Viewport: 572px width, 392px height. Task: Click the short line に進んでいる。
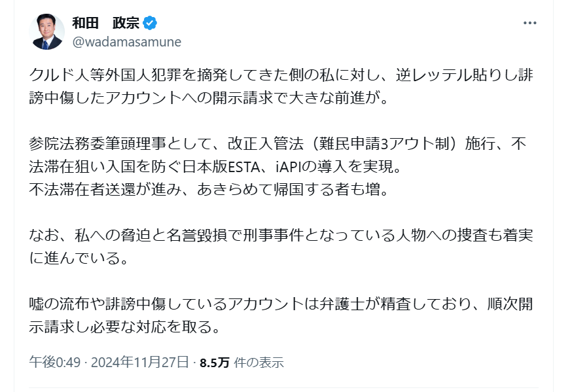[79, 258]
